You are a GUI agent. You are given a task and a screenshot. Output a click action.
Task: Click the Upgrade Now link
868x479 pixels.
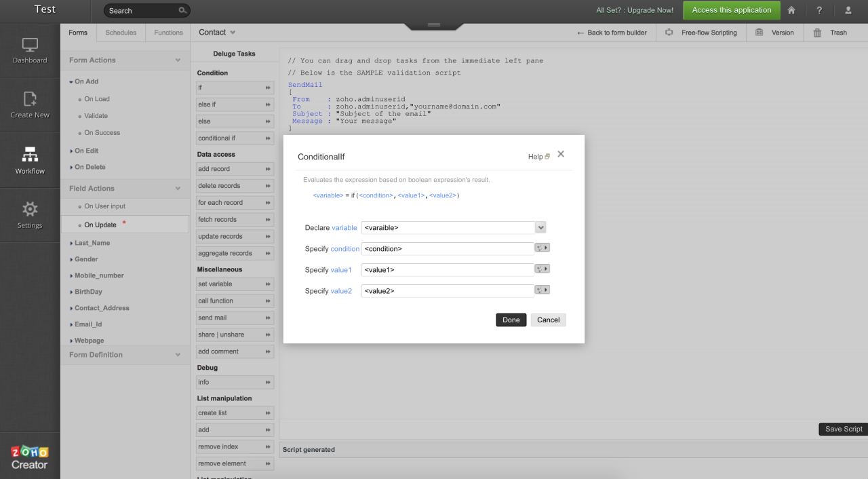[x=651, y=10]
